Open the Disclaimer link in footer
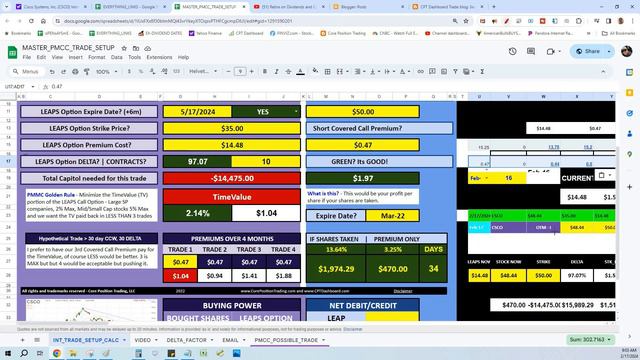 353,329
